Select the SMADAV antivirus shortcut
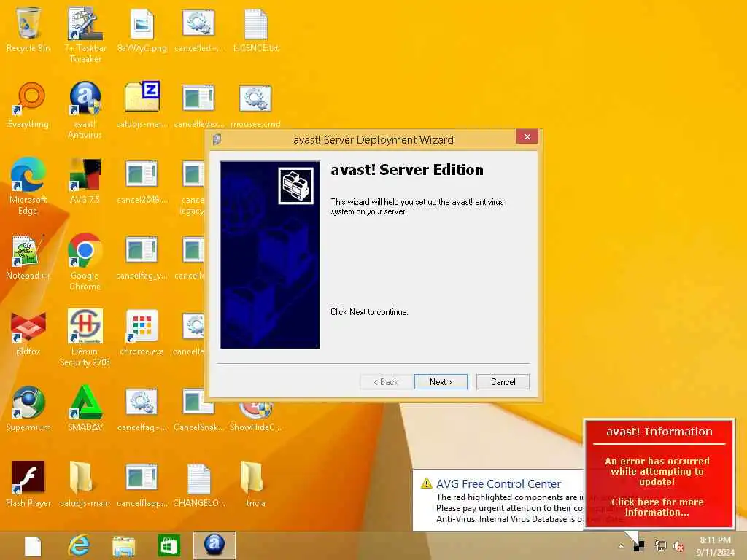The height and width of the screenshot is (560, 747). (x=85, y=408)
